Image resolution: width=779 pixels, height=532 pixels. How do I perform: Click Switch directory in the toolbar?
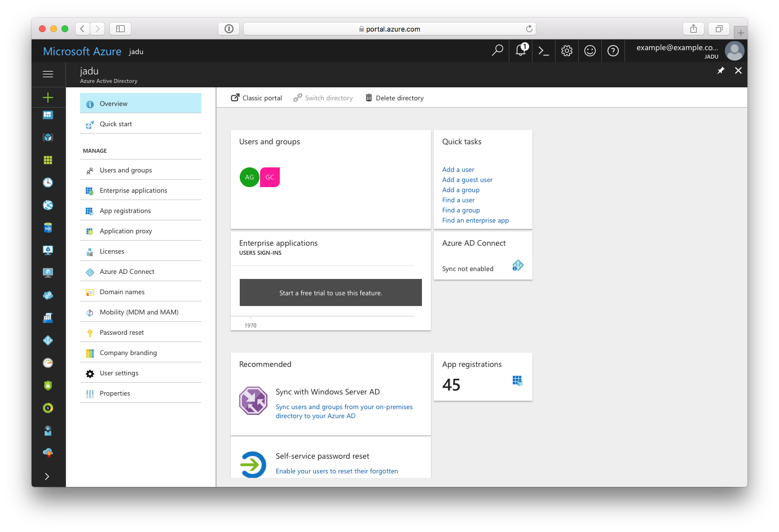click(323, 98)
